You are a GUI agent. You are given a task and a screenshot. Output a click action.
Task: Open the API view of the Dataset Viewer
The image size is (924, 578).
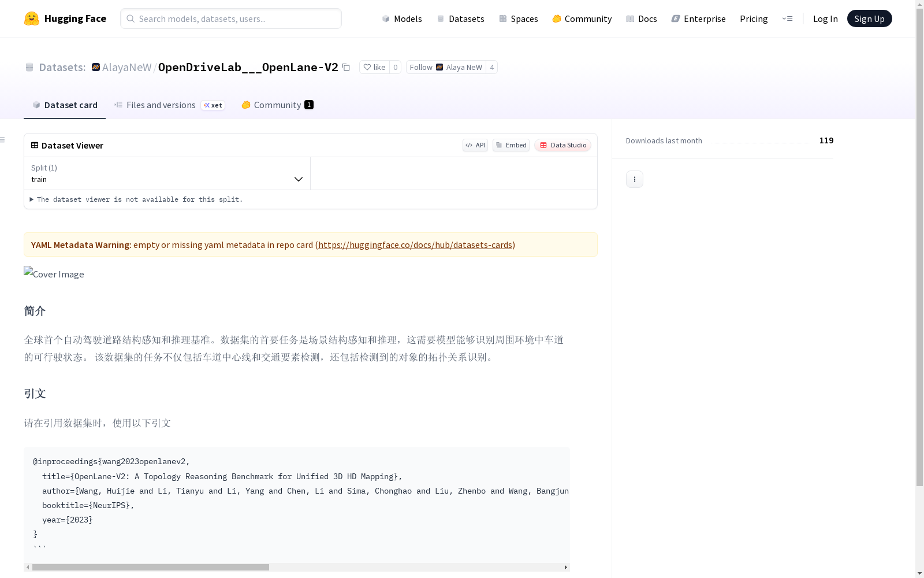pos(475,145)
